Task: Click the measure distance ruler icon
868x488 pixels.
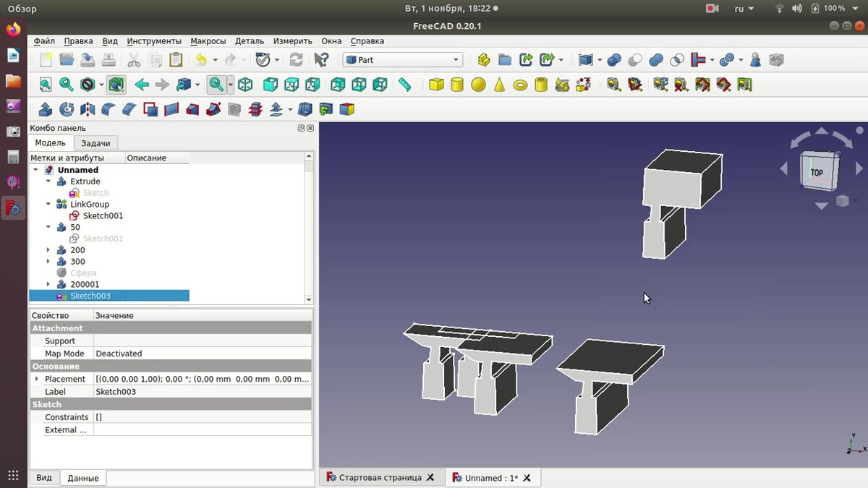Action: point(404,85)
